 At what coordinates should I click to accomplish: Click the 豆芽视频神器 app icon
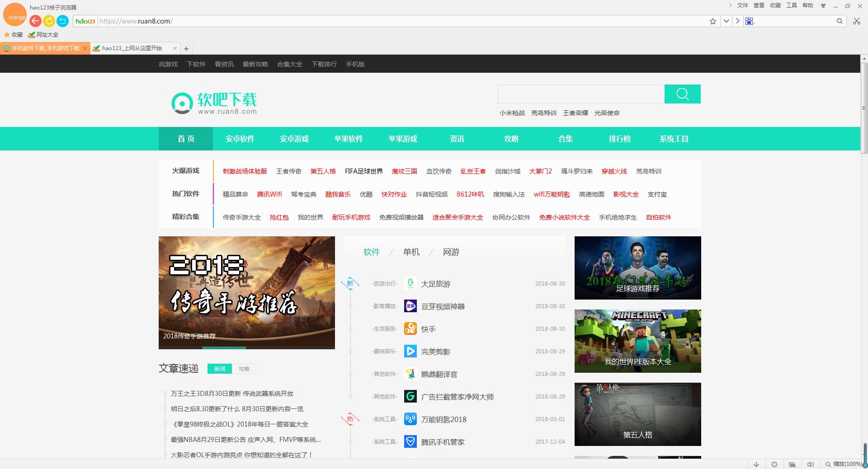tap(410, 306)
